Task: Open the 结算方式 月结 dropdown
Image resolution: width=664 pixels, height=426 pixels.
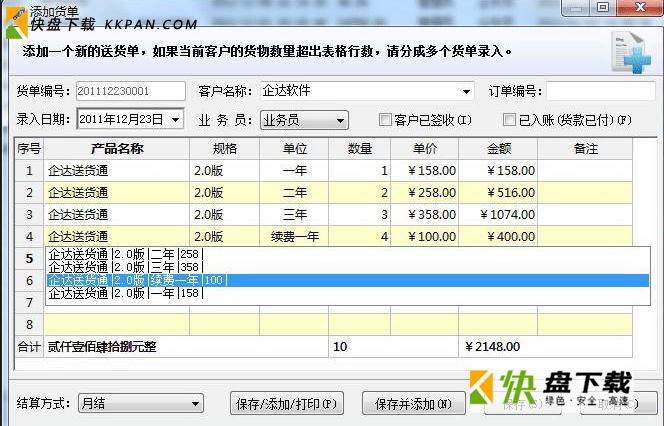Action: (x=141, y=403)
